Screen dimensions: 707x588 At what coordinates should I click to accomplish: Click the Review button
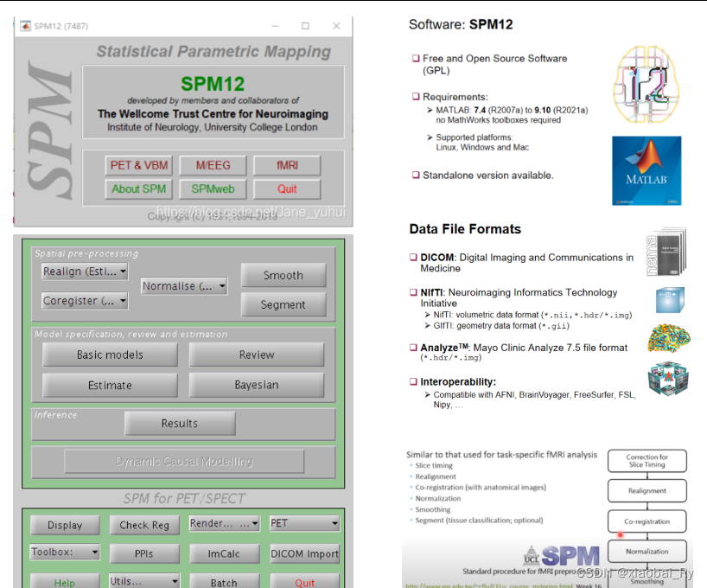[257, 355]
